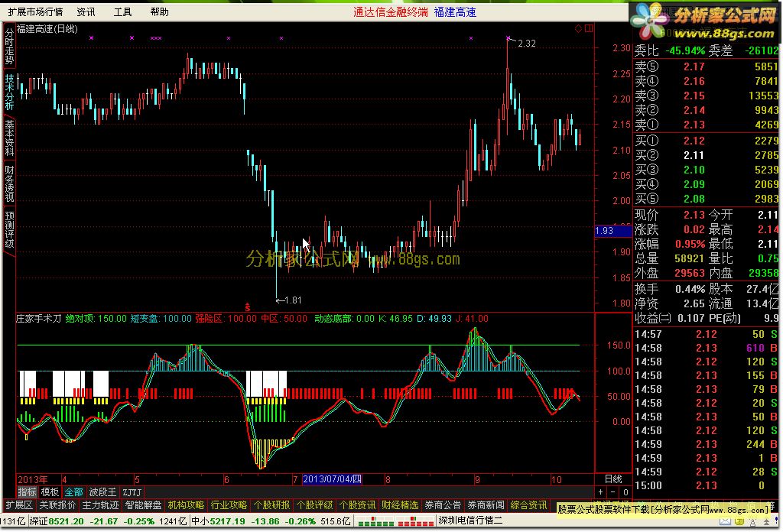Open the 基本资料 side tab
Screen dimensions: 783x532
point(9,138)
